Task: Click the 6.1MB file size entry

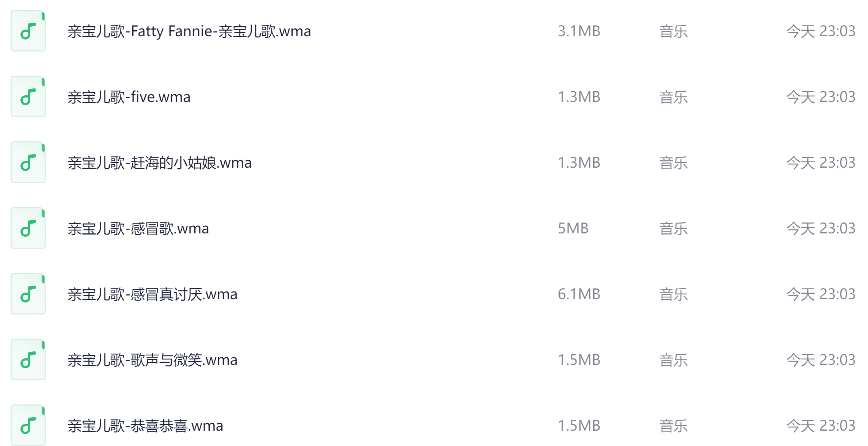Action: pos(579,294)
